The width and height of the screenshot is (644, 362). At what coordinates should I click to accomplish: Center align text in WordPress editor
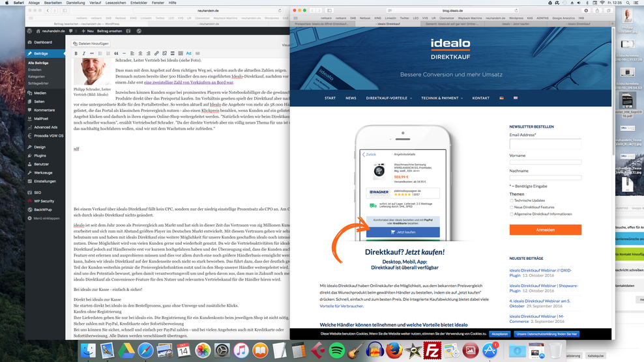pyautogui.click(x=140, y=53)
